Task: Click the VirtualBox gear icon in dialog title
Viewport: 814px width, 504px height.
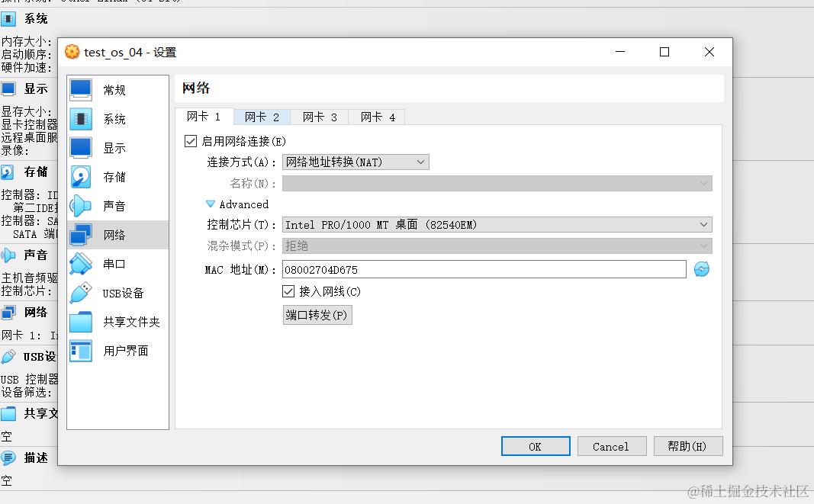Action: point(72,52)
